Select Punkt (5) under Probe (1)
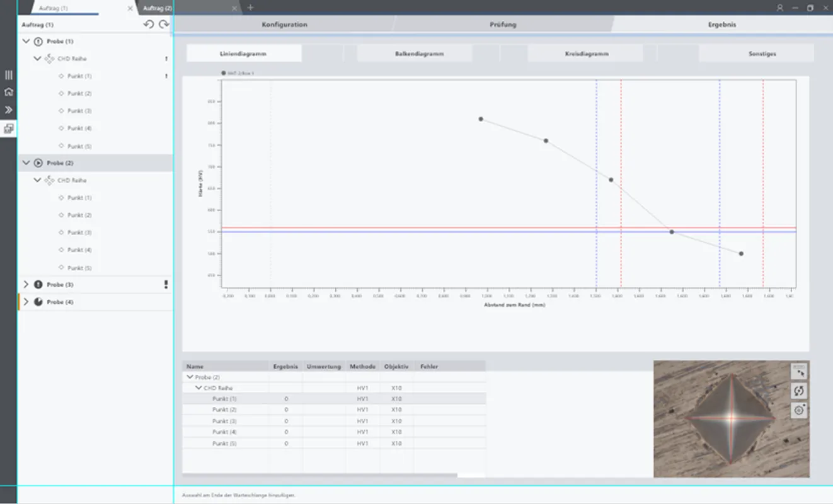Image resolution: width=833 pixels, height=504 pixels. (x=79, y=146)
